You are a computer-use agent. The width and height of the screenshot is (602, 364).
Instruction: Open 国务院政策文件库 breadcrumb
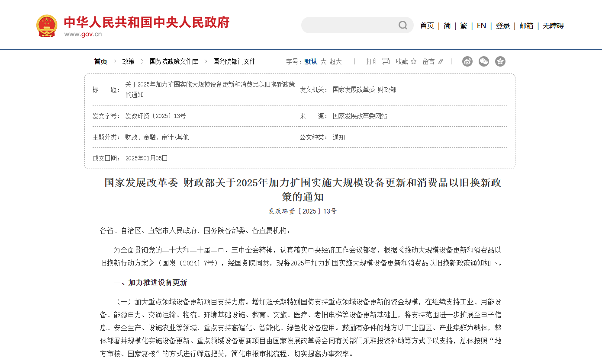coord(174,61)
